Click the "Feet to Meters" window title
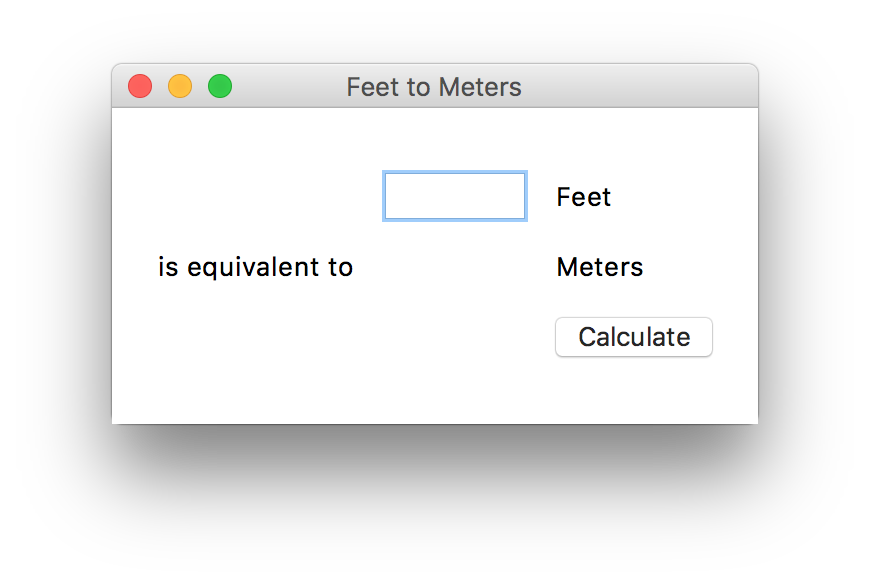Viewport: 870px width, 584px height. pos(434,87)
